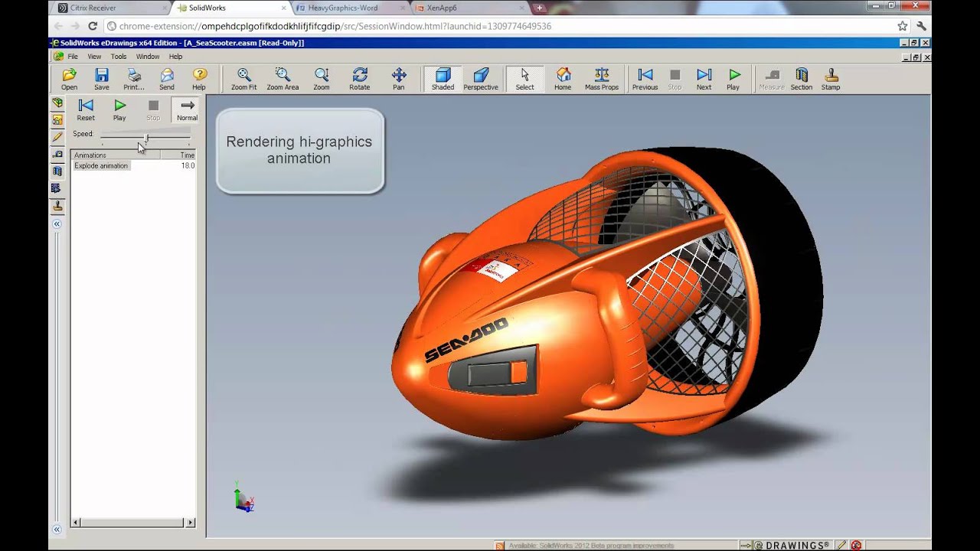Activate the Rotate tool
Image resolution: width=980 pixels, height=551 pixels.
click(x=360, y=79)
